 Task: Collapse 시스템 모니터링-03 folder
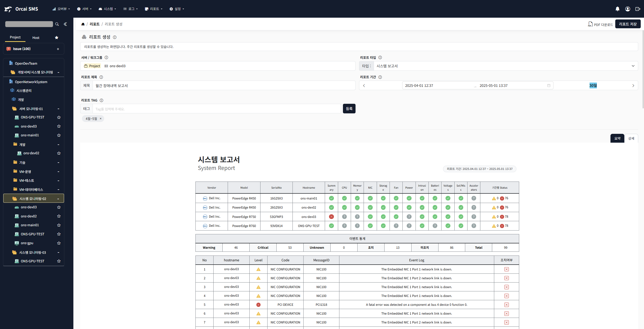click(58, 252)
